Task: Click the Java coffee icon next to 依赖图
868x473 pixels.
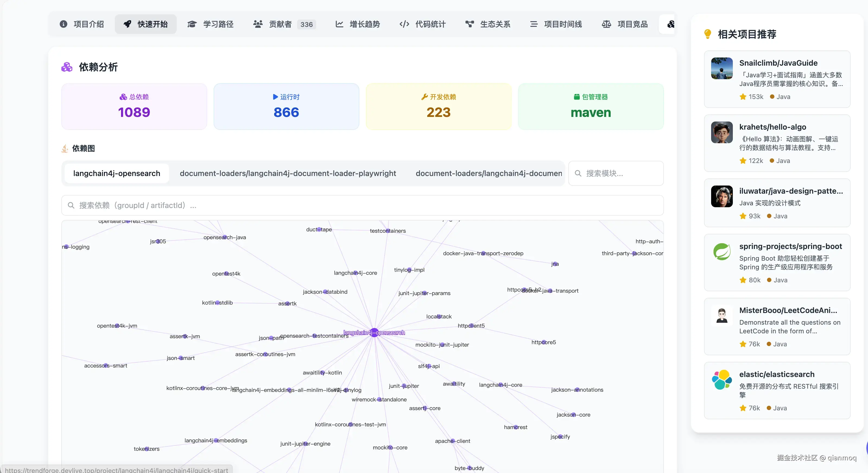Action: 64,148
